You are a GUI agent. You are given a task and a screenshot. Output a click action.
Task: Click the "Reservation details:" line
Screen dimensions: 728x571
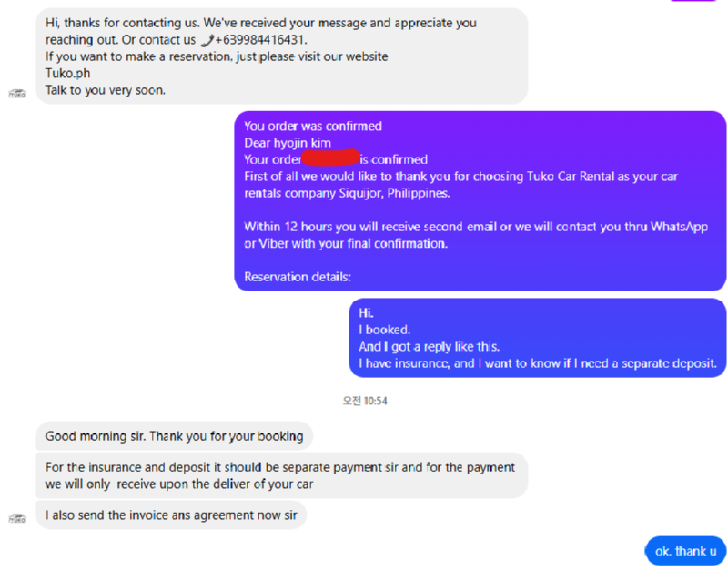pyautogui.click(x=298, y=277)
